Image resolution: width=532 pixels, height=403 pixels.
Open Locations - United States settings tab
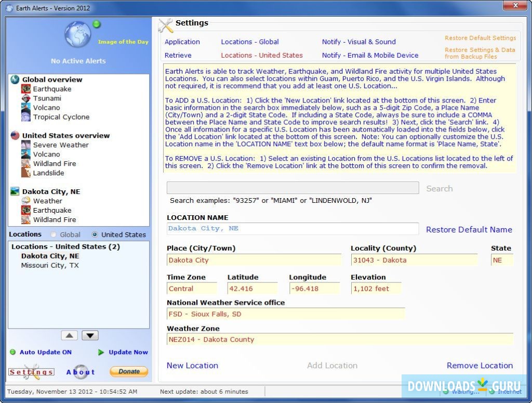262,55
